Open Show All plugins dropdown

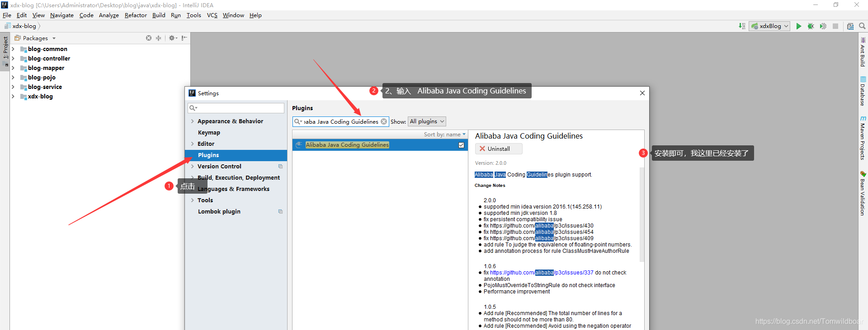(427, 121)
